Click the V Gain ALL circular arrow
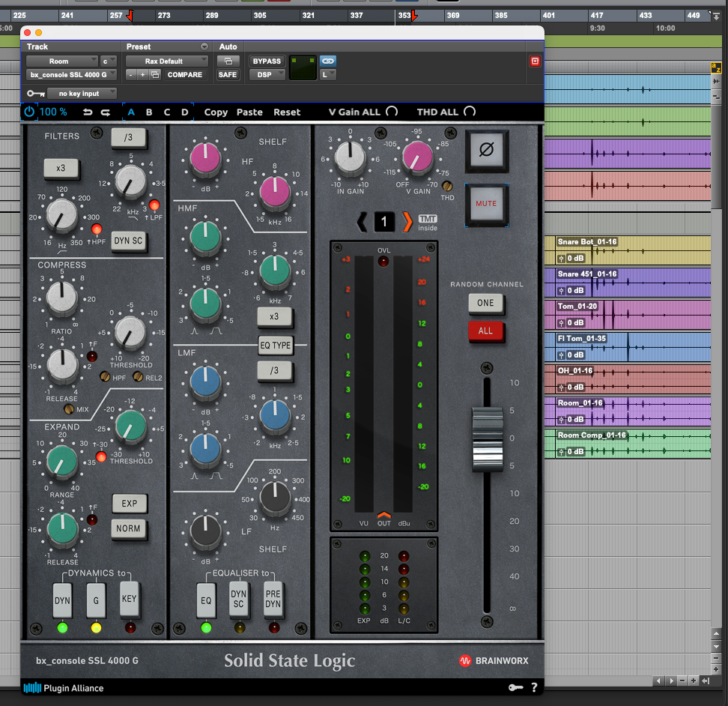Image resolution: width=728 pixels, height=706 pixels. (x=392, y=112)
